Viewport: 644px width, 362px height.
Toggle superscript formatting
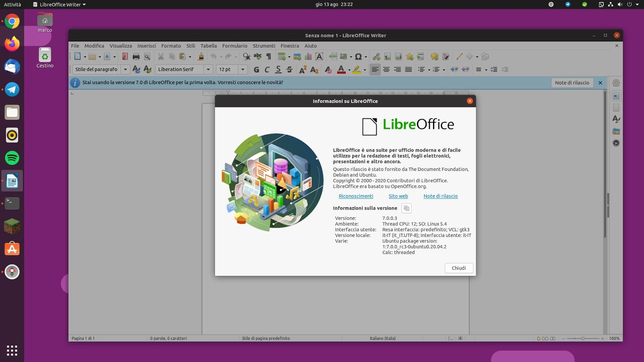303,69
